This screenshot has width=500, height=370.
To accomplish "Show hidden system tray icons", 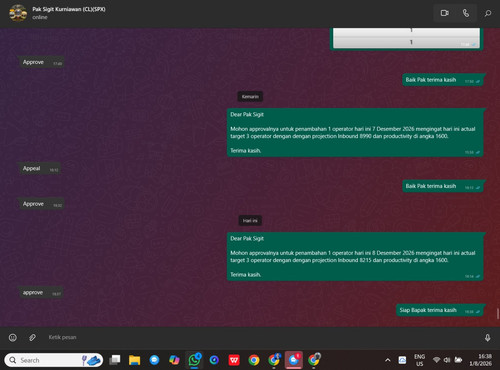I will [388, 360].
